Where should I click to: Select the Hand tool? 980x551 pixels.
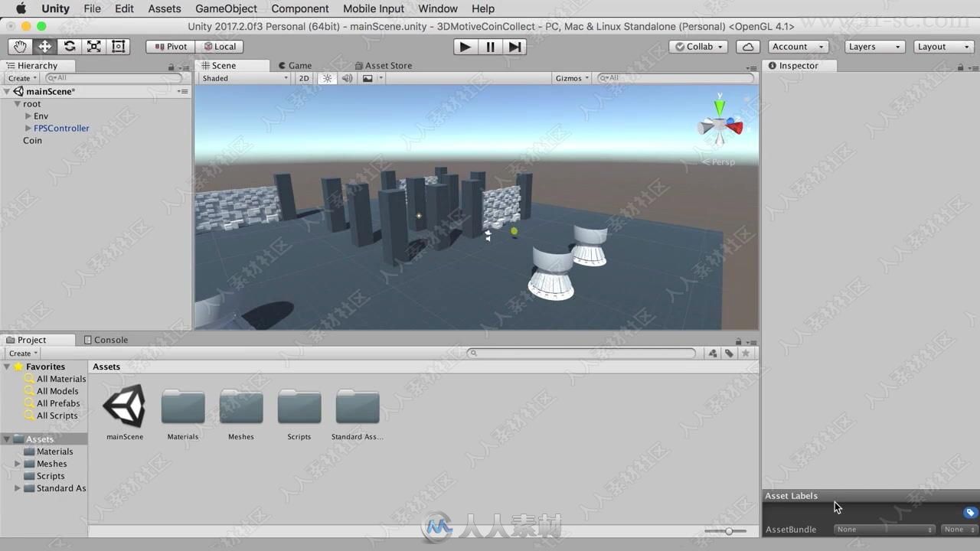(x=20, y=47)
